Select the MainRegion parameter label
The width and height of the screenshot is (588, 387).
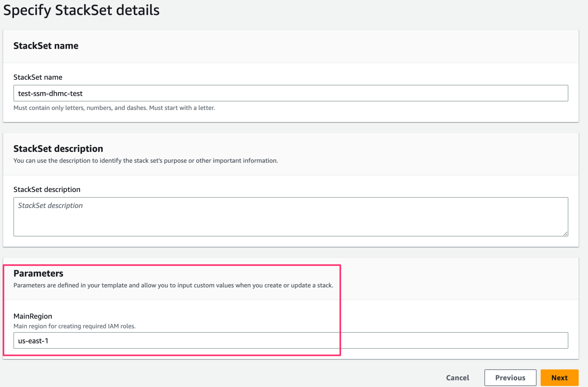pos(32,316)
